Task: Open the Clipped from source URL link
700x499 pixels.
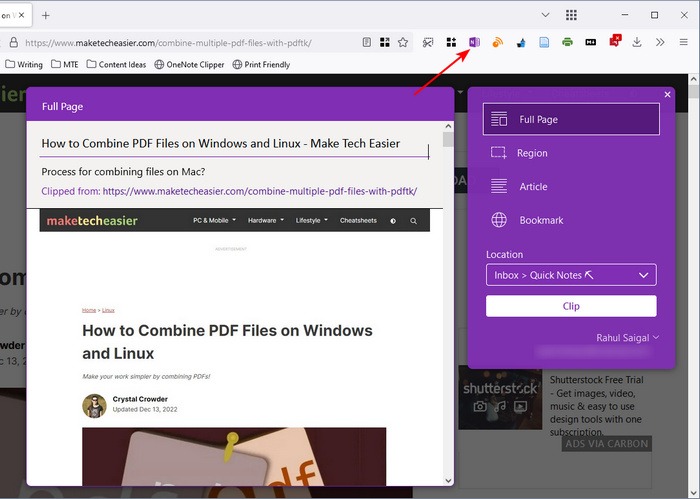Action: coord(260,191)
